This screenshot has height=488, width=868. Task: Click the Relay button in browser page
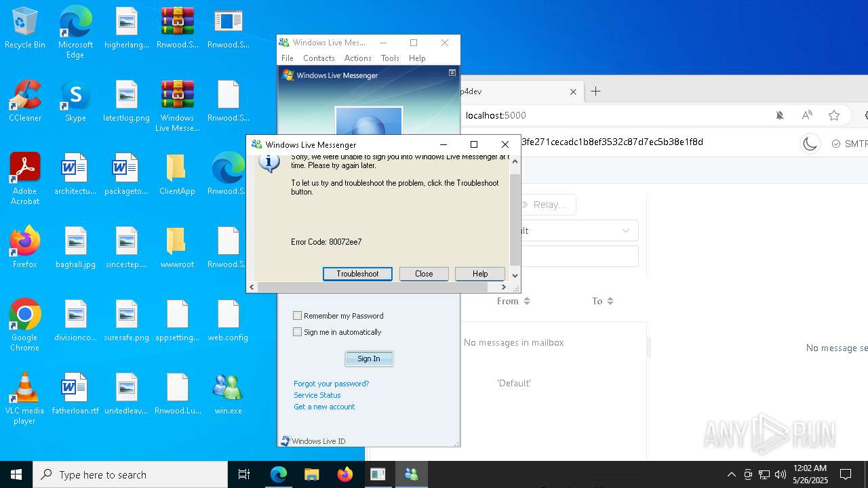pos(548,205)
